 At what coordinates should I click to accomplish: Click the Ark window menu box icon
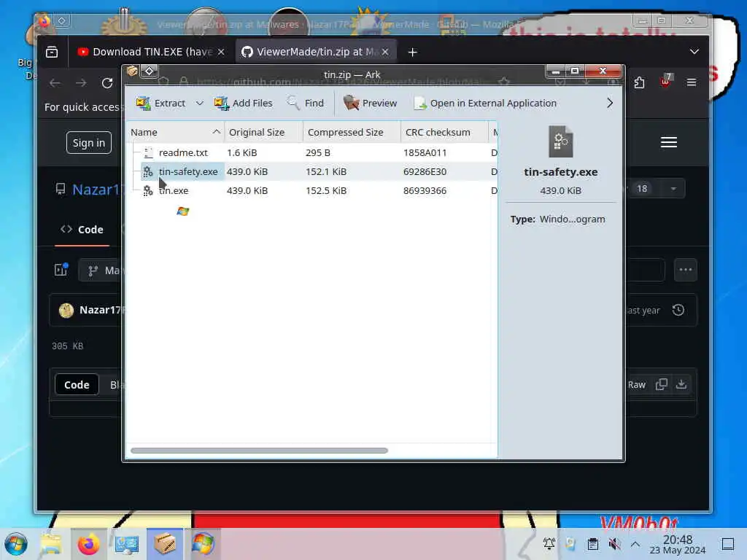click(x=132, y=71)
